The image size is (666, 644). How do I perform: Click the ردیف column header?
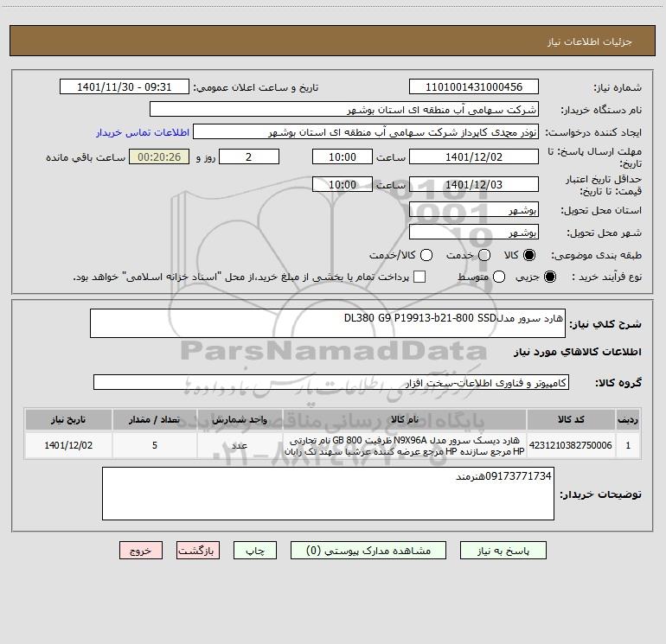point(628,420)
